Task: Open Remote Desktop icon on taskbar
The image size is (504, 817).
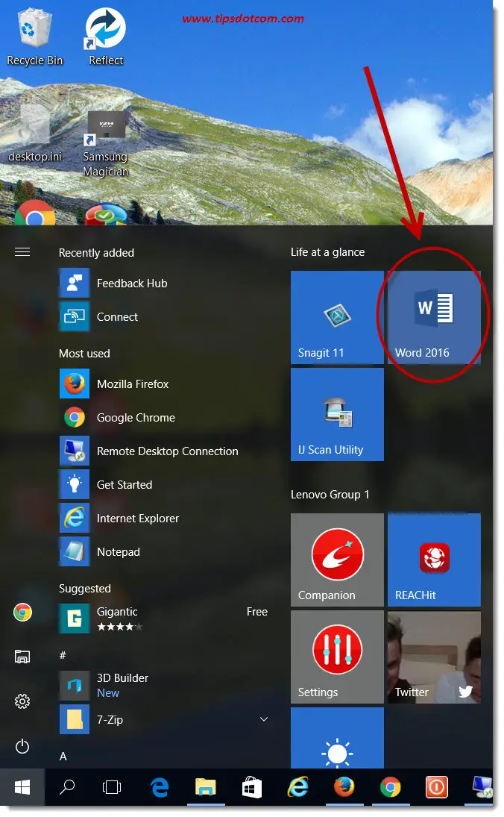Action: (482, 787)
